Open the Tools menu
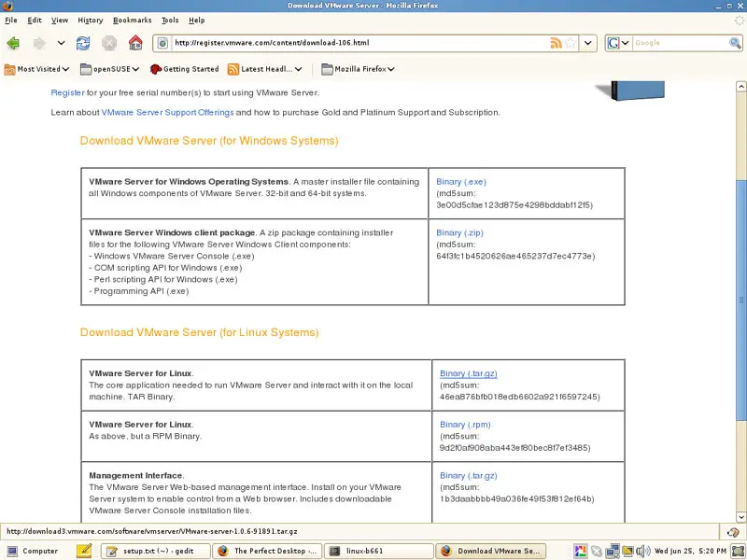747x560 pixels. point(170,20)
